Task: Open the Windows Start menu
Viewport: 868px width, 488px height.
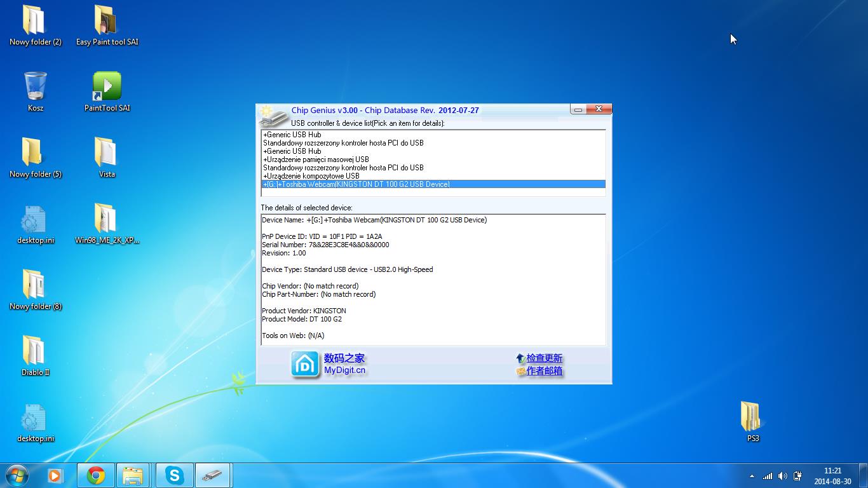Action: click(17, 475)
